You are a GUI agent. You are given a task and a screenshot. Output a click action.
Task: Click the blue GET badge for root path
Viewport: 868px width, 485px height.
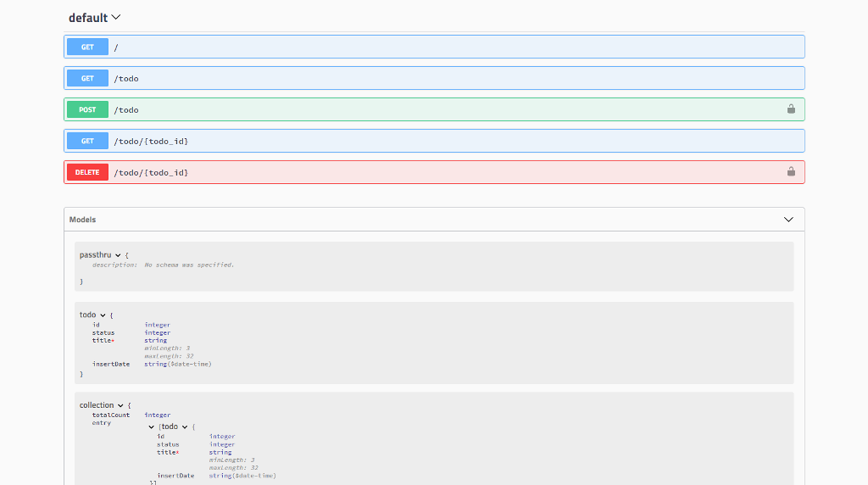pos(87,47)
